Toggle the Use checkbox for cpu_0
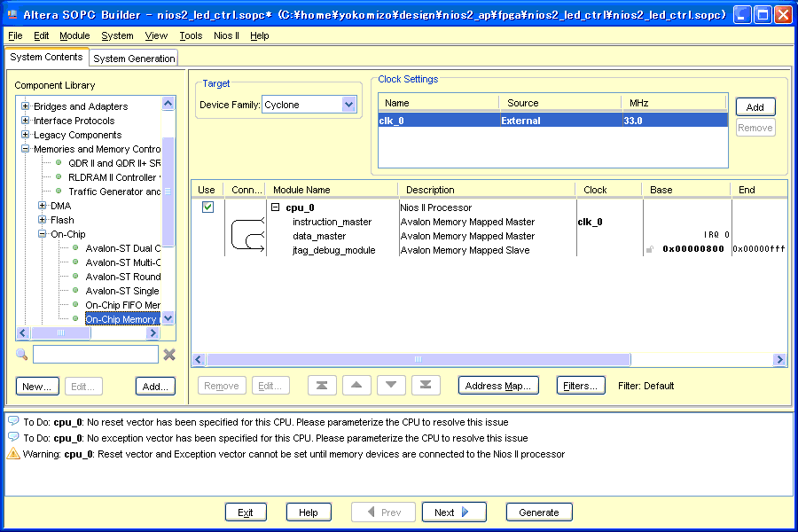 (207, 207)
